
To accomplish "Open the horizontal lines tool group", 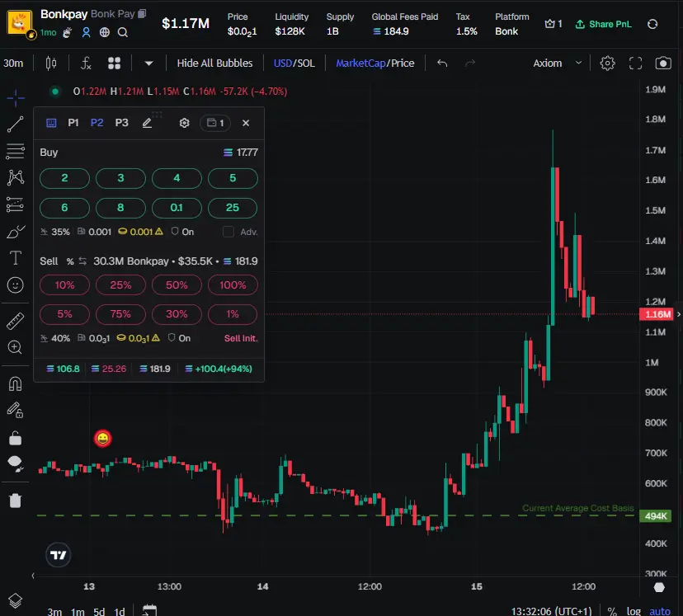I will coord(15,151).
